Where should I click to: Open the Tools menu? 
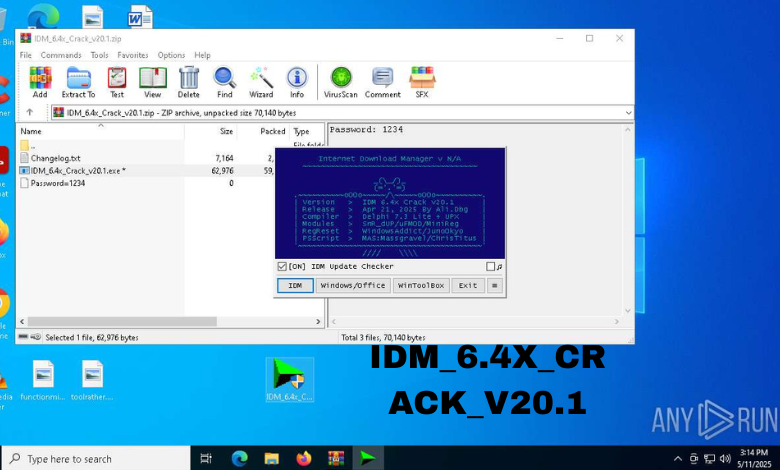(x=99, y=55)
